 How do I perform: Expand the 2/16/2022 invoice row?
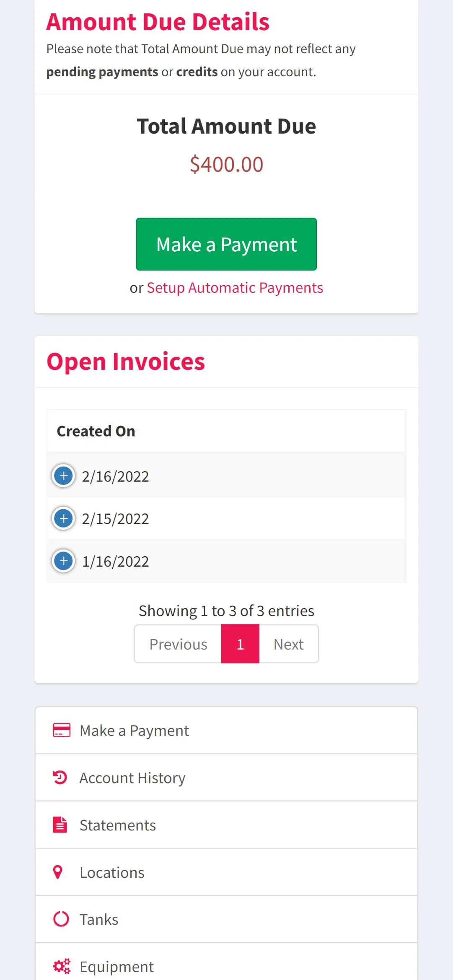tap(64, 476)
